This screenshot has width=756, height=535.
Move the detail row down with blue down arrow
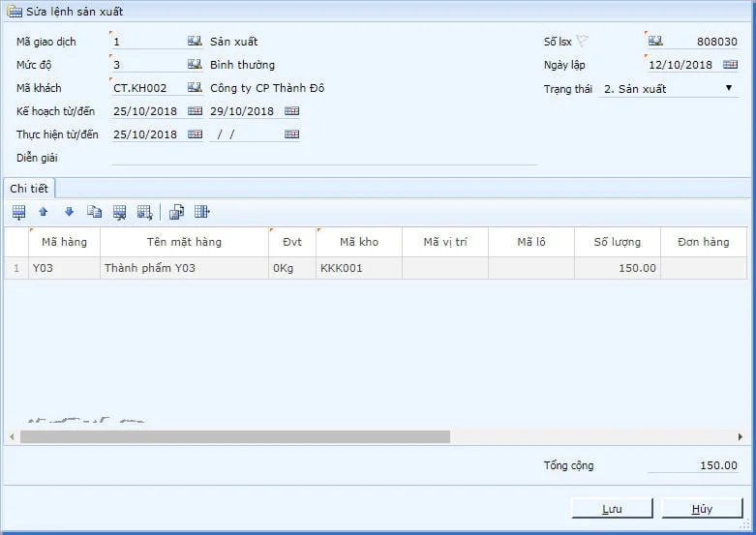click(69, 212)
